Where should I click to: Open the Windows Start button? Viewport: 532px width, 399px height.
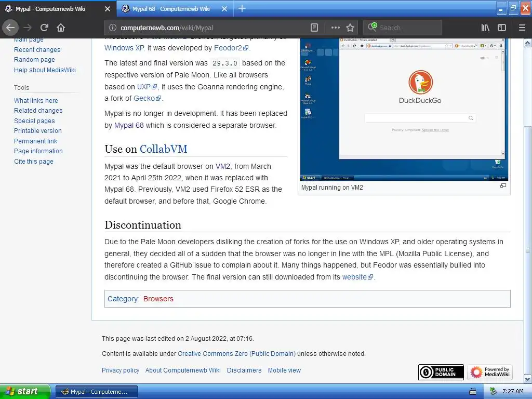[25, 392]
